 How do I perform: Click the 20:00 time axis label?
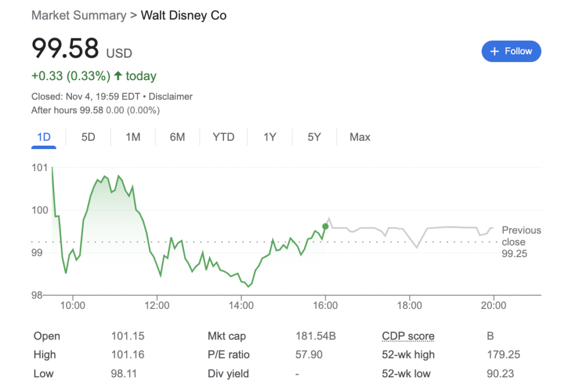[x=494, y=306]
